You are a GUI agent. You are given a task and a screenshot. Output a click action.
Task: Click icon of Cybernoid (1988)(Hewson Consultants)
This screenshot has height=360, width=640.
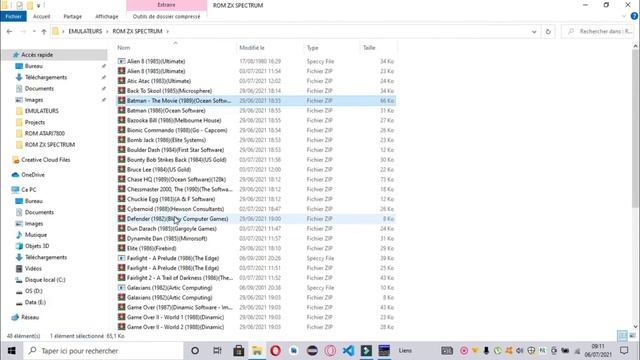tap(121, 209)
